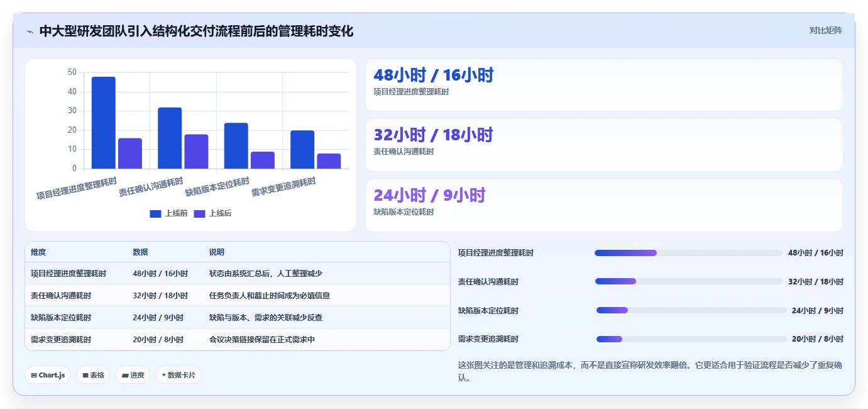The width and height of the screenshot is (868, 409).
Task: Click the 责任确认沟通耗时 progress bar
Action: tap(689, 281)
